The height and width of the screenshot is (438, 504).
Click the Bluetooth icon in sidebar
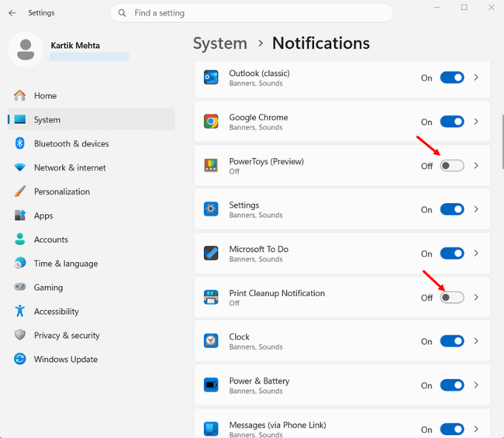pos(20,143)
